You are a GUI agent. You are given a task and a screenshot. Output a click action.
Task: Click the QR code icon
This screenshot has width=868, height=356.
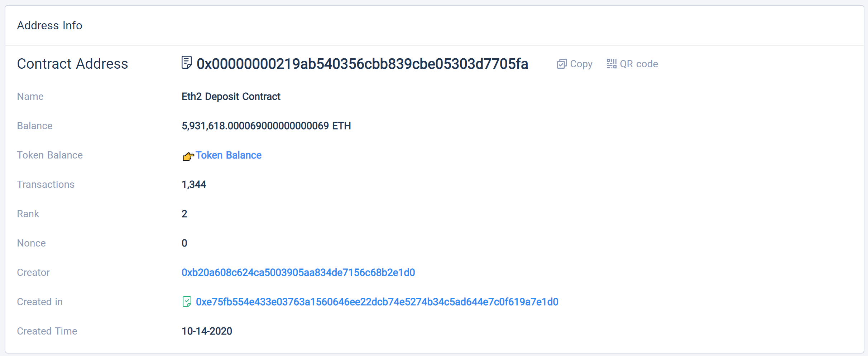click(612, 64)
